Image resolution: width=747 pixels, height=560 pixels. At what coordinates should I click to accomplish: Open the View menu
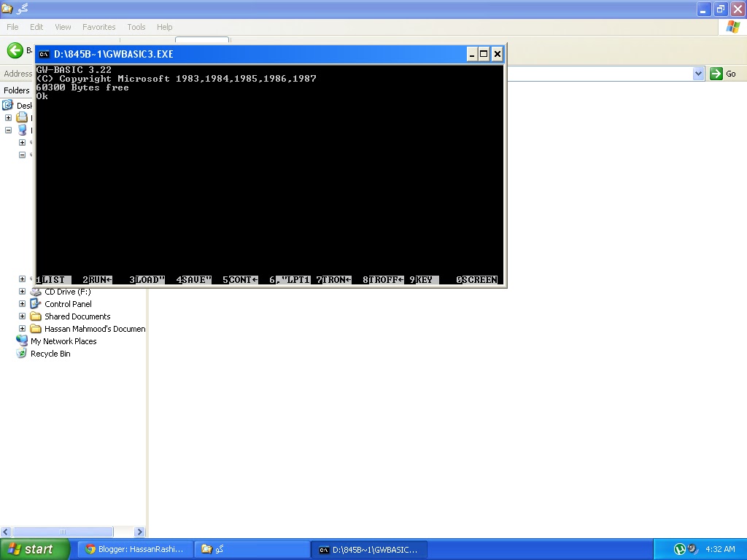(63, 27)
